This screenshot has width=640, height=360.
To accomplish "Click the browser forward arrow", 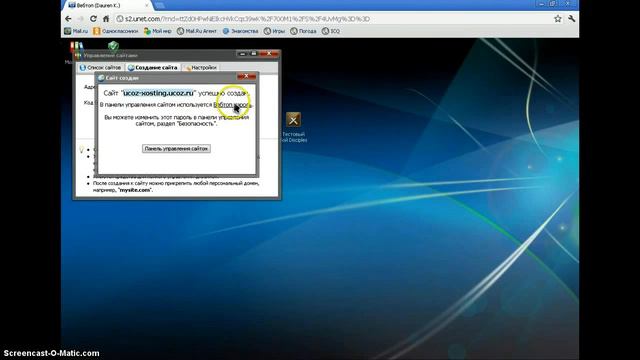I will click(x=80, y=19).
